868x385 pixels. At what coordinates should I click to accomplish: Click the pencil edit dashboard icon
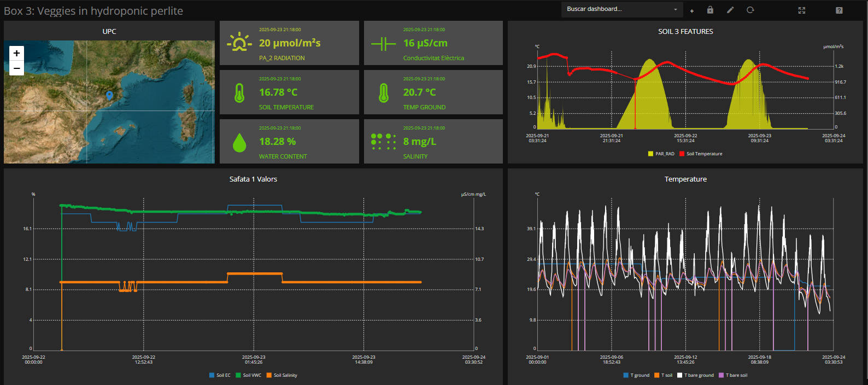point(730,10)
